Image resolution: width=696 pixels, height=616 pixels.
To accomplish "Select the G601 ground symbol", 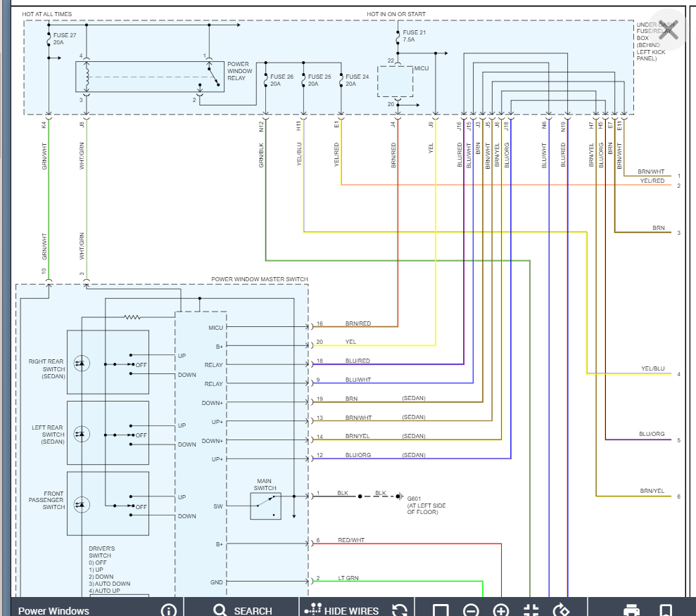I will coord(399,496).
